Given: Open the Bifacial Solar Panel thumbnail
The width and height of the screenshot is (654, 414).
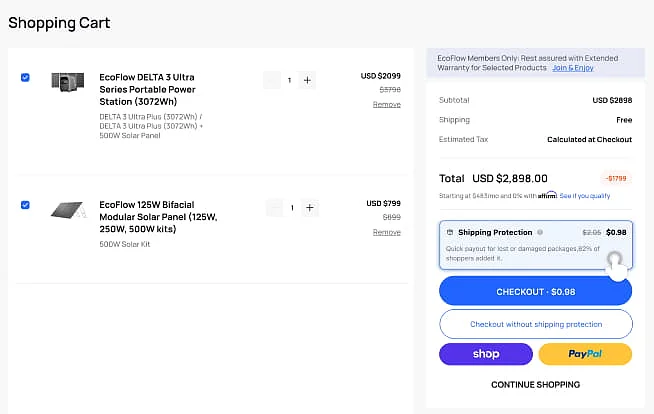Looking at the screenshot, I should click(x=69, y=210).
